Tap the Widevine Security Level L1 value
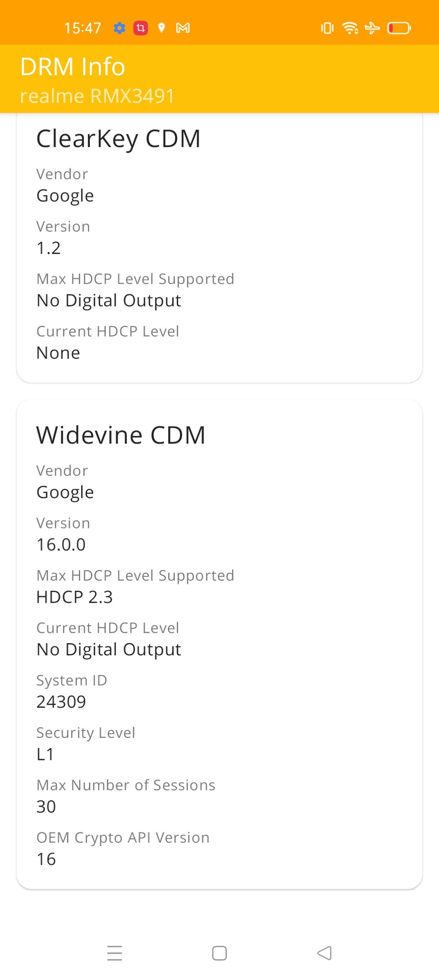This screenshot has height=980, width=439. (45, 754)
